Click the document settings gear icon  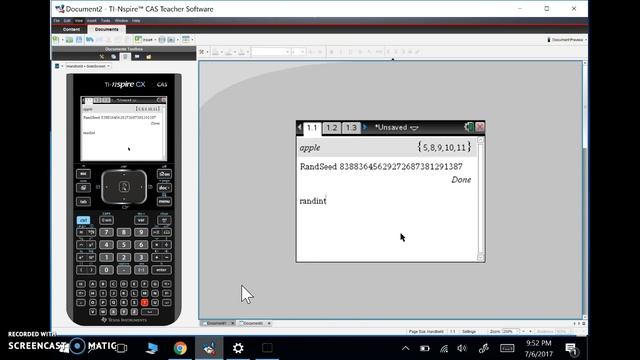coord(468,127)
